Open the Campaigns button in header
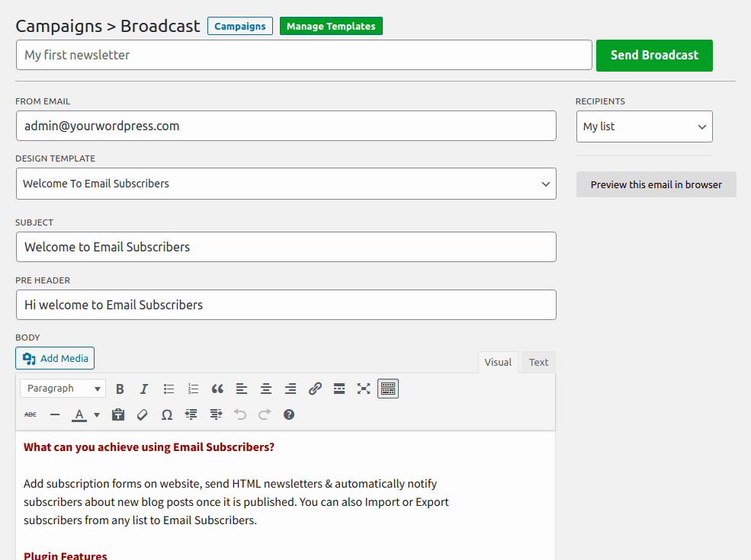751x560 pixels. click(240, 27)
